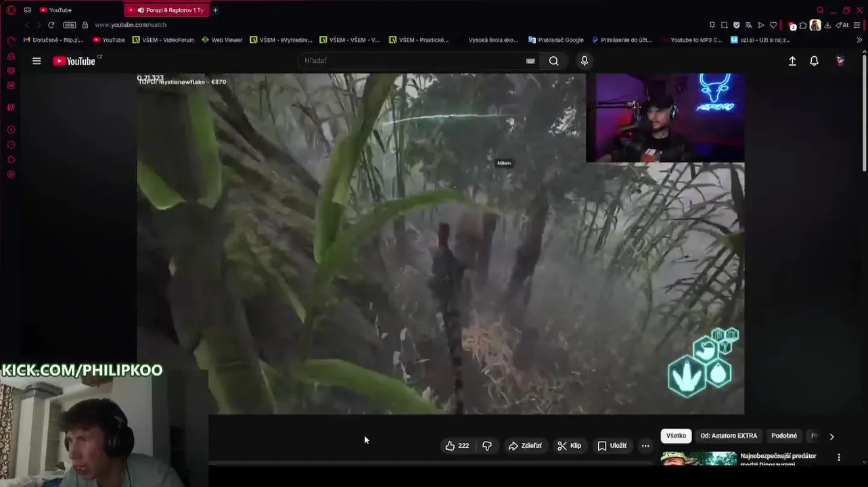Open YouTube hamburger guide menu

tap(37, 61)
